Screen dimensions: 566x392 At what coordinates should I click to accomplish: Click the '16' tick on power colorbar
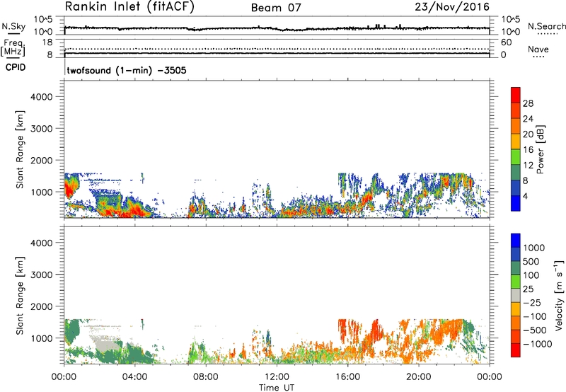[528, 150]
